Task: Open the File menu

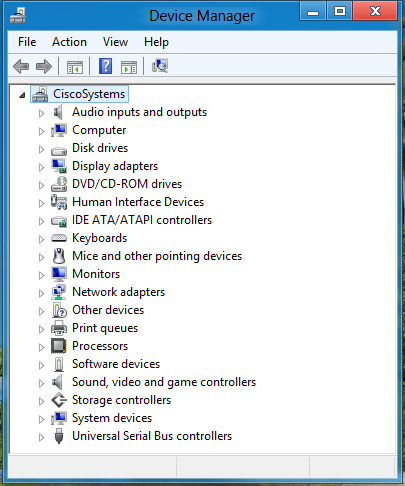Action: click(27, 42)
